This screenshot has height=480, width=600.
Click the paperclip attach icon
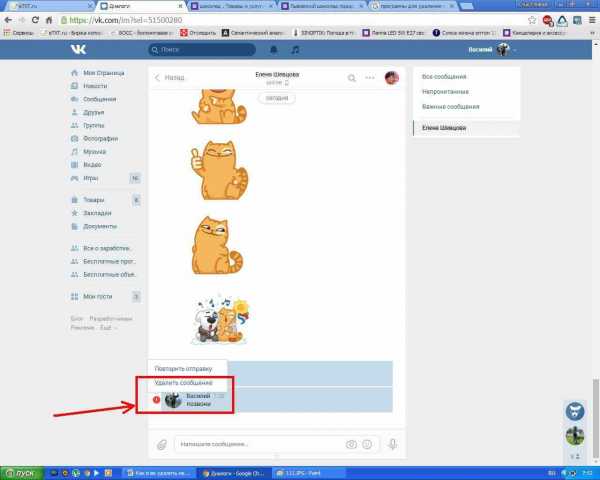coord(162,444)
